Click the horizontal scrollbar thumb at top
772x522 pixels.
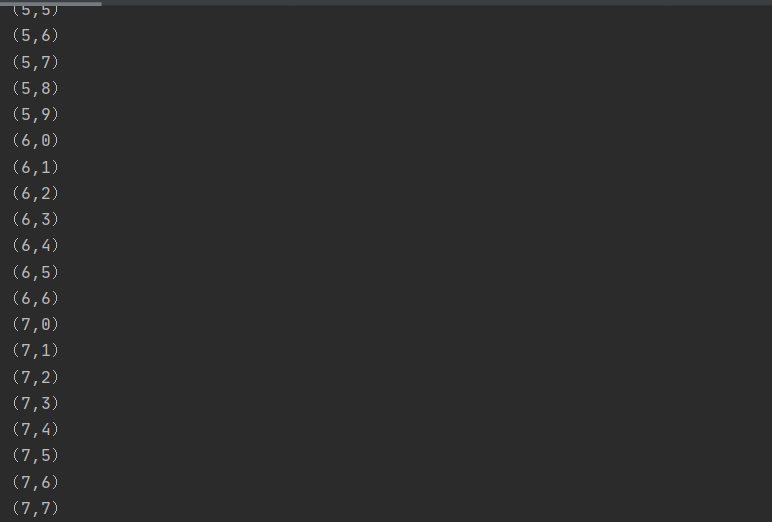tap(51, 3)
